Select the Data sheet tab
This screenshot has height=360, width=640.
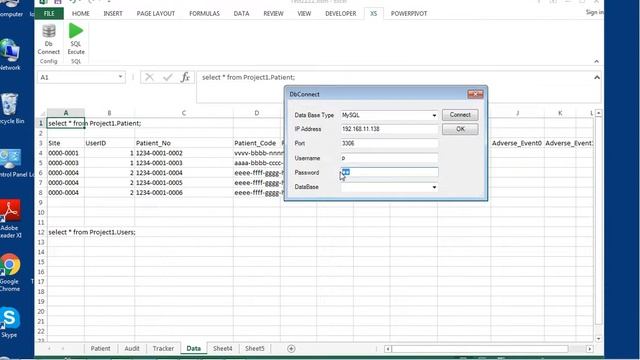193,349
